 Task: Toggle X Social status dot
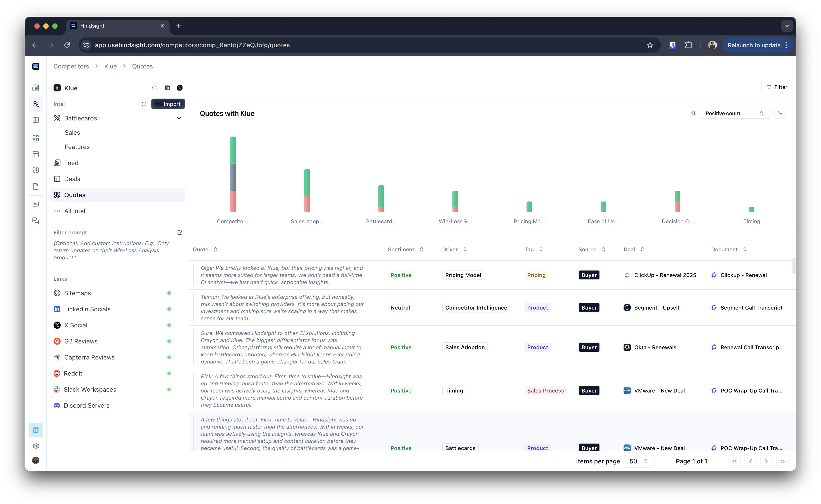[x=169, y=325]
